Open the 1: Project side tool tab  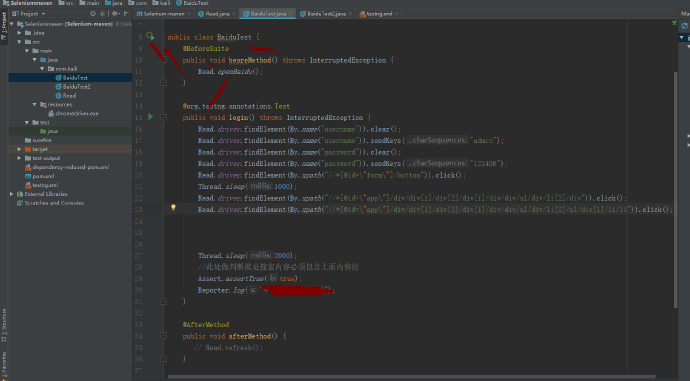(x=4, y=25)
